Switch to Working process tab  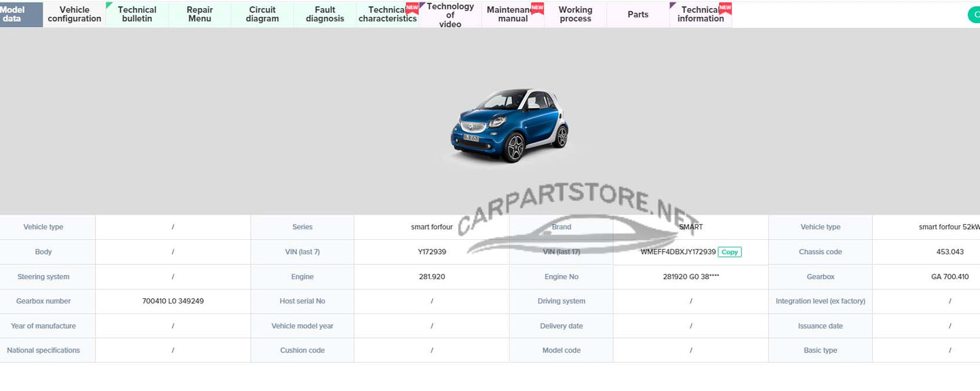(x=575, y=14)
